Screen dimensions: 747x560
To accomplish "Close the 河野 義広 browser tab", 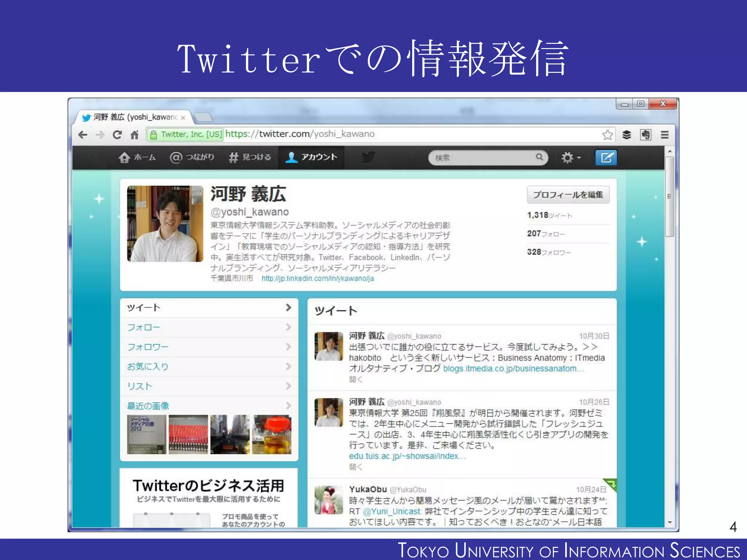I will click(183, 117).
